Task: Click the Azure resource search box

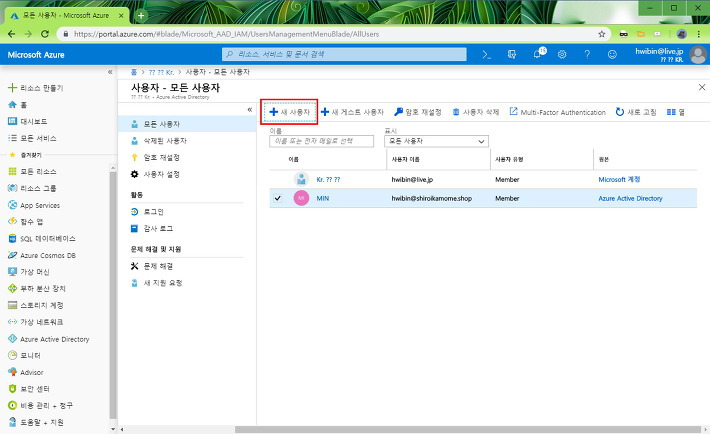Action: pos(344,54)
